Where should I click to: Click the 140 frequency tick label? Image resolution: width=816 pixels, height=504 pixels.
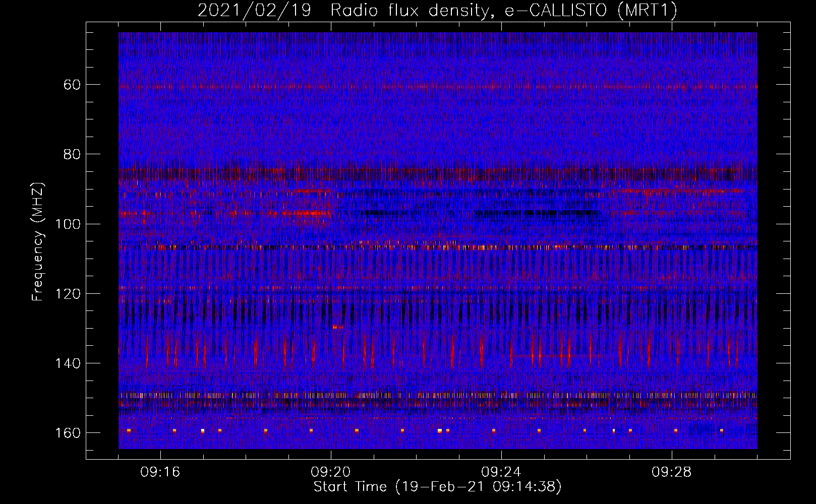click(x=68, y=363)
